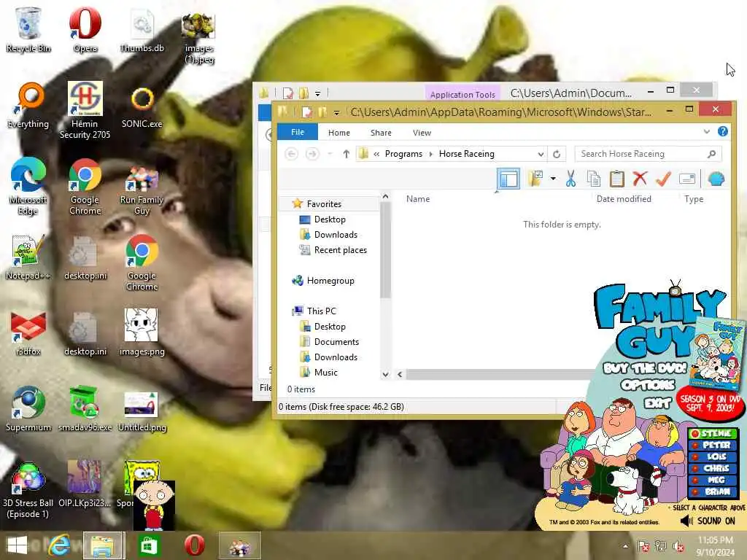Screen dimensions: 747x560
Task: Select images.png on the desktop
Action: point(142,332)
